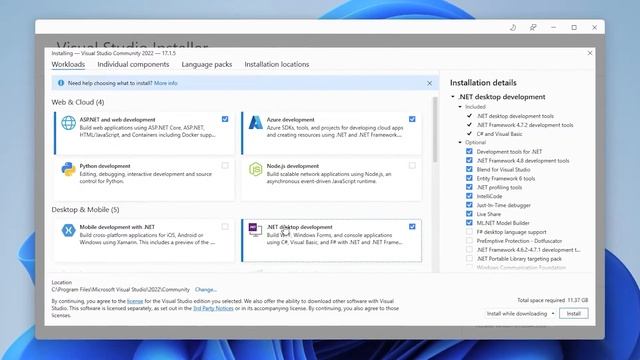The width and height of the screenshot is (640, 360).
Task: Click '.NET desktop development tools' included item
Action: [515, 116]
